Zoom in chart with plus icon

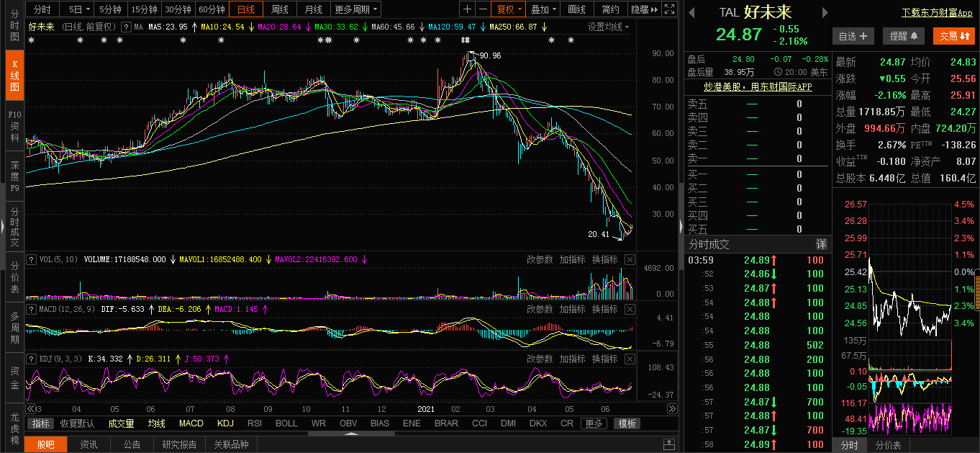[x=467, y=9]
